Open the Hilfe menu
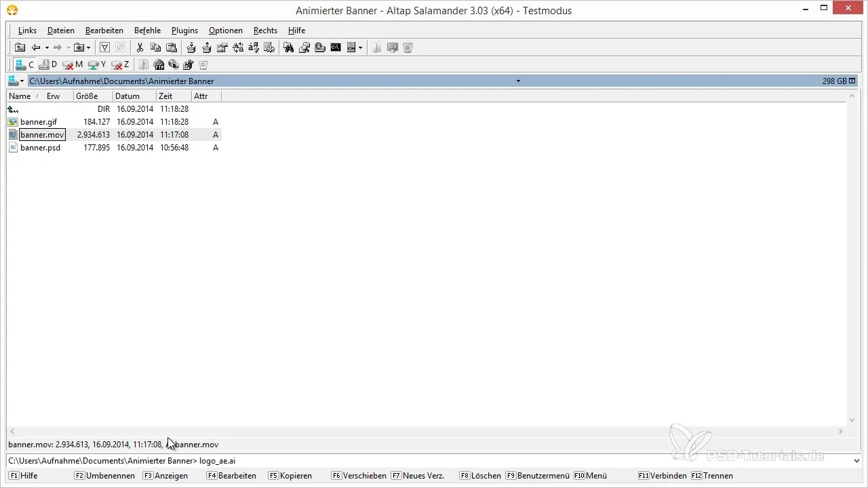The width and height of the screenshot is (868, 488). [296, 30]
